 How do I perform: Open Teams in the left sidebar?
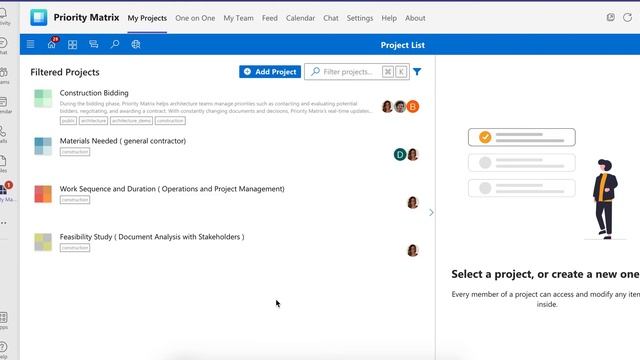[4, 76]
